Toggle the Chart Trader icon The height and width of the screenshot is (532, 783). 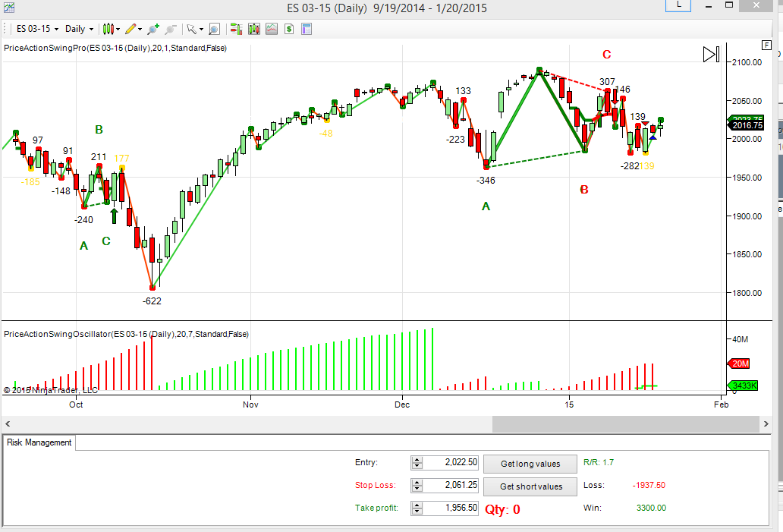236,29
